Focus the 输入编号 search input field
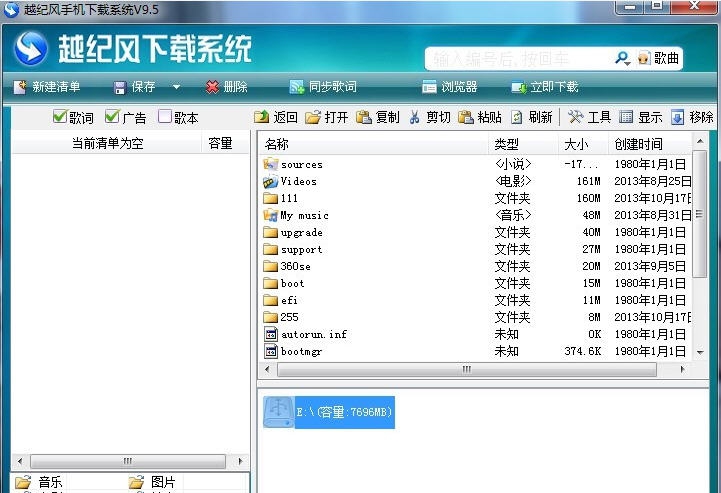 [x=520, y=58]
